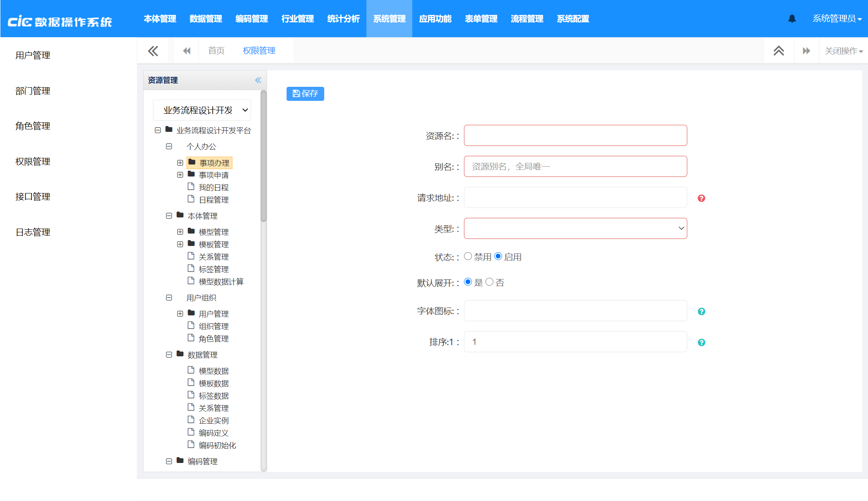This screenshot has width=868, height=501.
Task: Select the 禁用 status radio button
Action: coord(468,256)
